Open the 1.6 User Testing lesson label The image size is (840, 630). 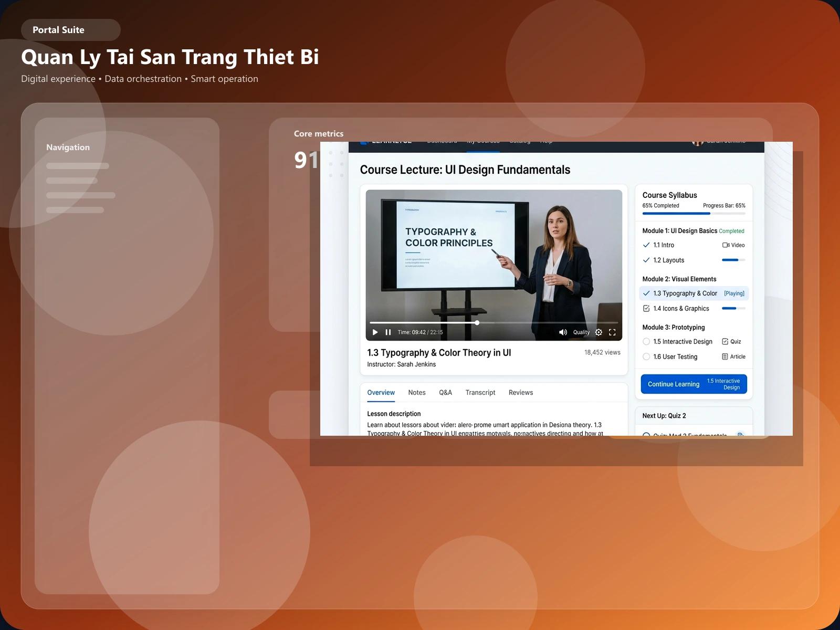click(675, 357)
